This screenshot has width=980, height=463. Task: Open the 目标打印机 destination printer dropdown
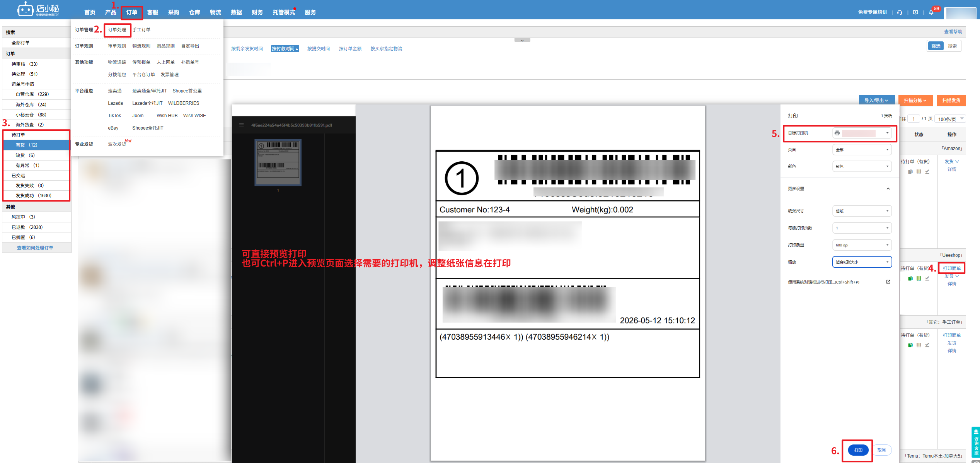point(862,133)
